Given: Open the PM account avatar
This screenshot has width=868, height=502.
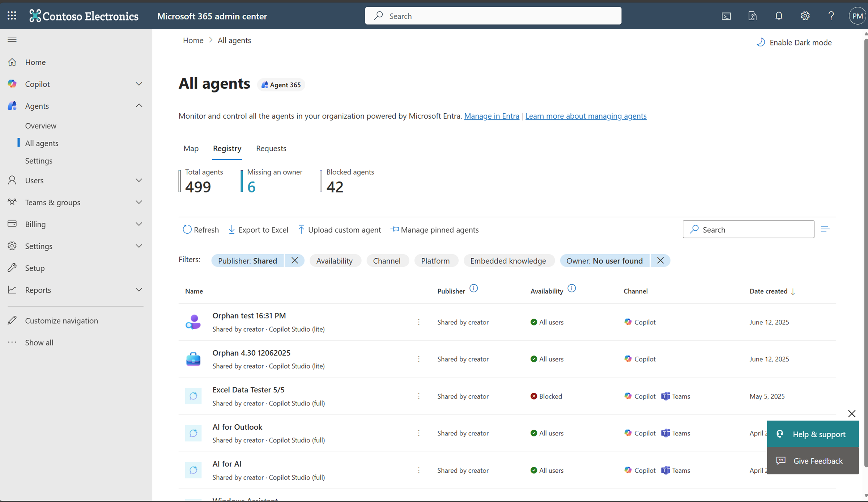Looking at the screenshot, I should 858,16.
